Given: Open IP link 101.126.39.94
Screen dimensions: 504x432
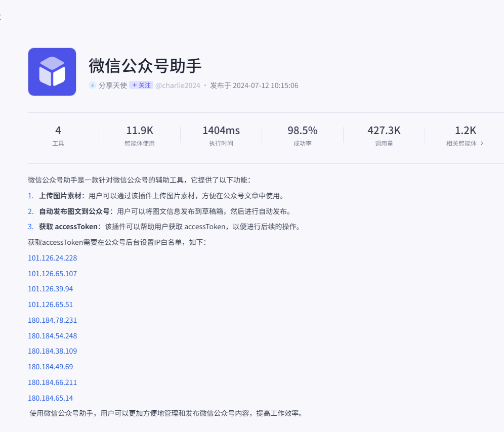Looking at the screenshot, I should [51, 289].
